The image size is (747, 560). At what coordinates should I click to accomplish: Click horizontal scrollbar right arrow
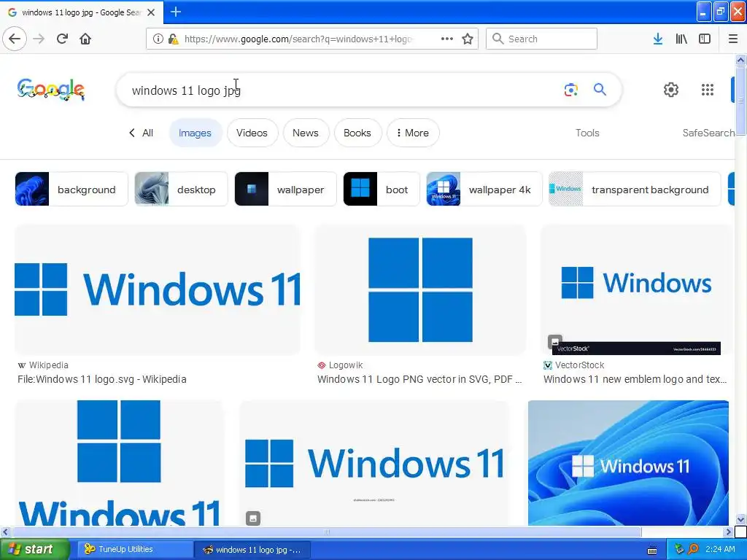(729, 532)
